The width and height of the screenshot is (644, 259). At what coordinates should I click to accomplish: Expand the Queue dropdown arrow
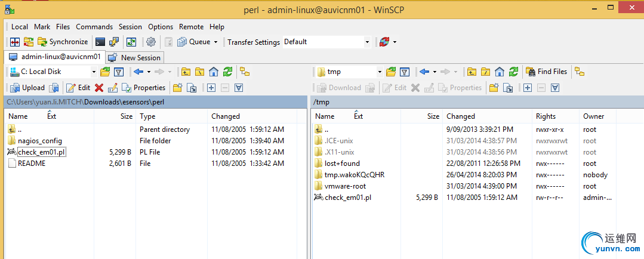pos(215,42)
